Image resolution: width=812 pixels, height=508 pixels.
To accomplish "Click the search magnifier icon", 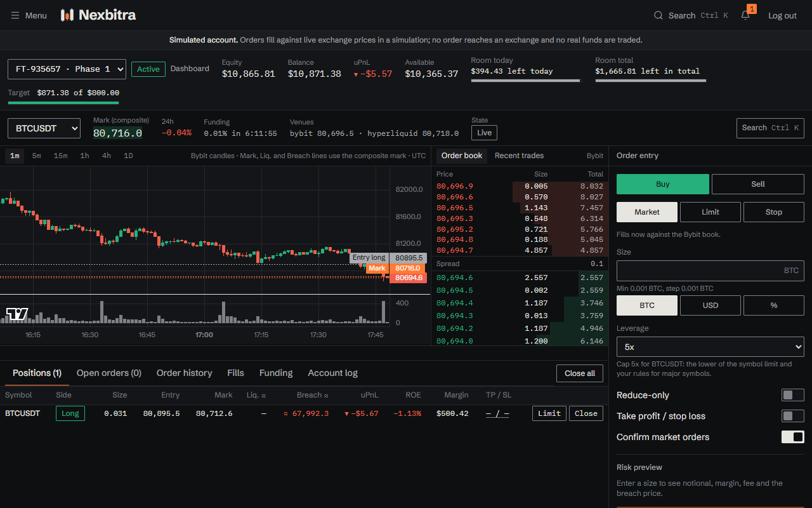I will pyautogui.click(x=658, y=15).
